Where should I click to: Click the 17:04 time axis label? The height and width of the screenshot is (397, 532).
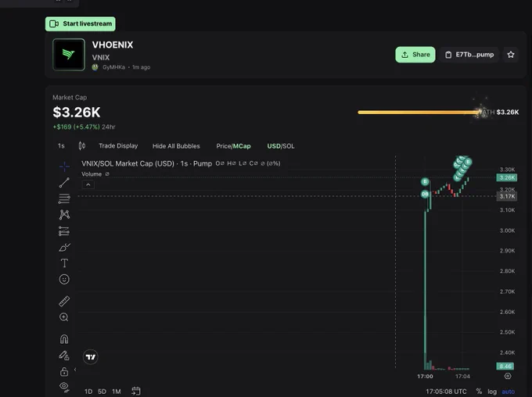click(462, 377)
